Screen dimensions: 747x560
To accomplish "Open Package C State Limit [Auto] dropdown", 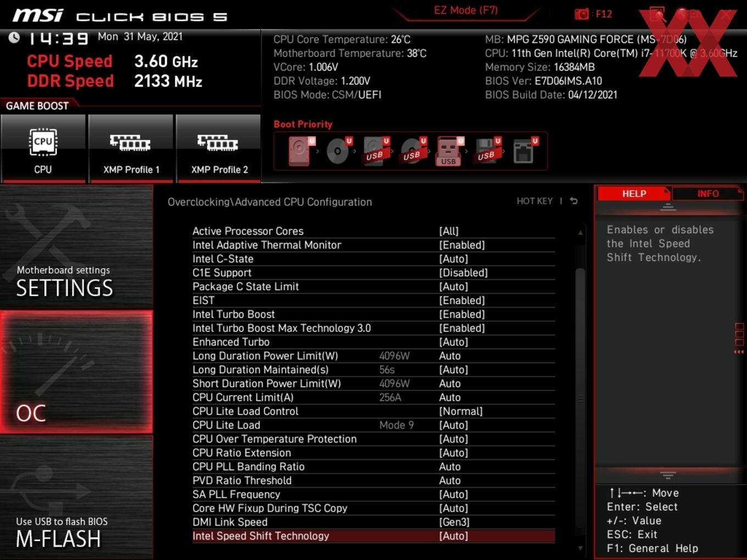I will 454,287.
